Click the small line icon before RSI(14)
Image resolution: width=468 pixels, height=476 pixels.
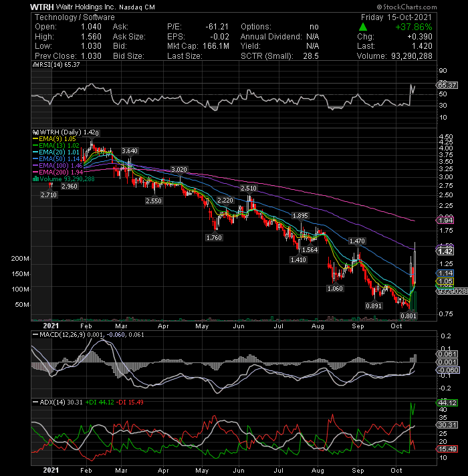pos(35,65)
